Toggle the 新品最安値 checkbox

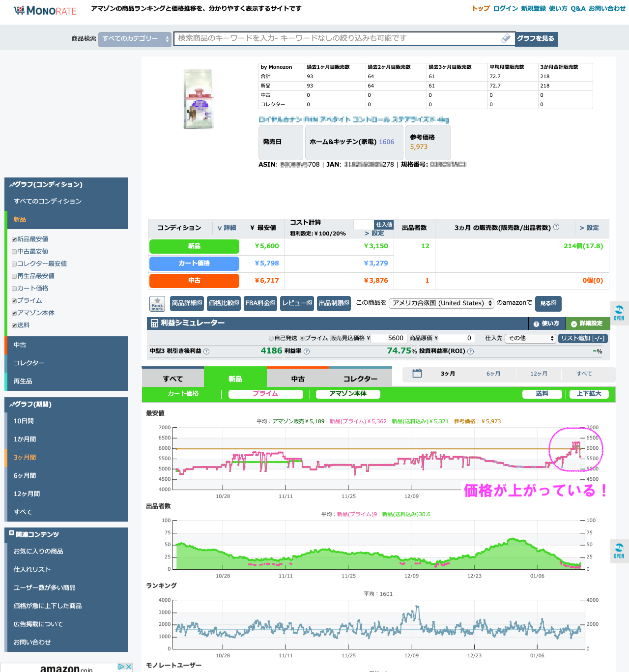click(x=14, y=239)
